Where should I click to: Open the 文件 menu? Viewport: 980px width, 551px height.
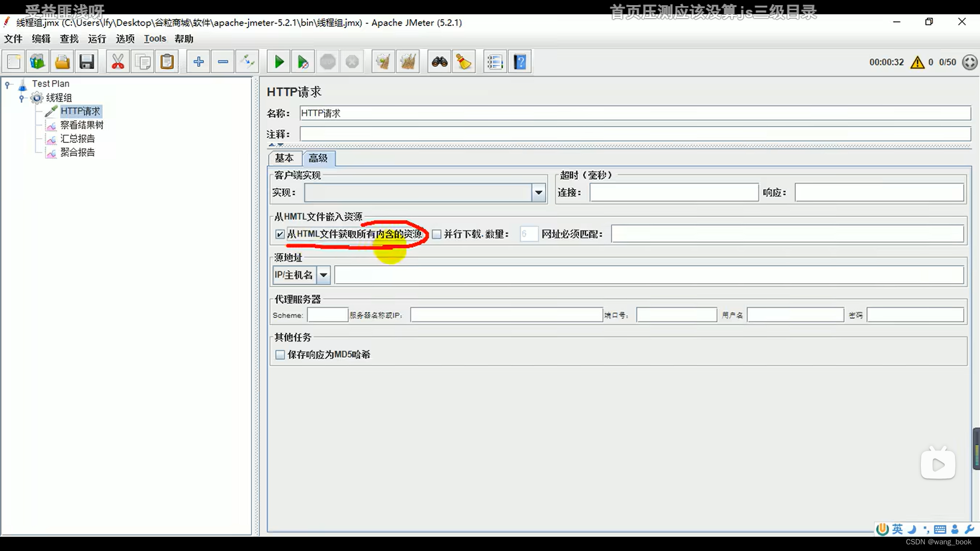pyautogui.click(x=13, y=39)
